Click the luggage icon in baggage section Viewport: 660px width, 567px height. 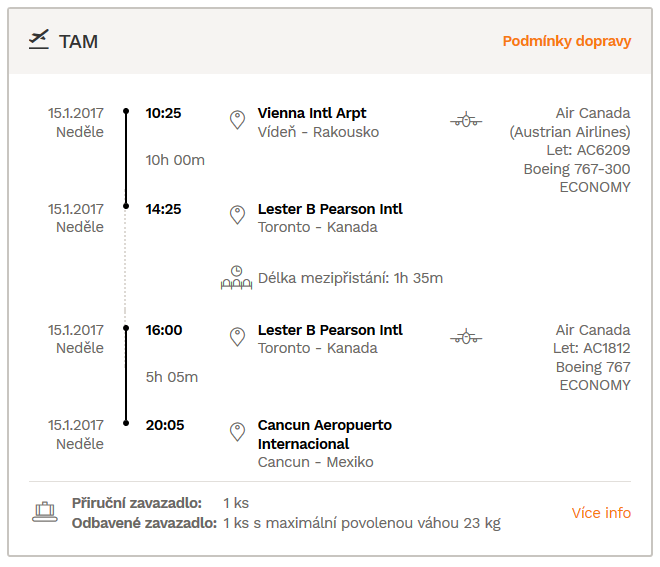[45, 512]
